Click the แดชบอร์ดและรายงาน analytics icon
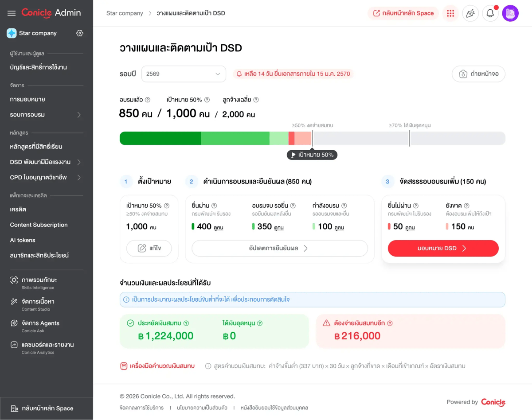Image resolution: width=532 pixels, height=420 pixels. coord(14,345)
